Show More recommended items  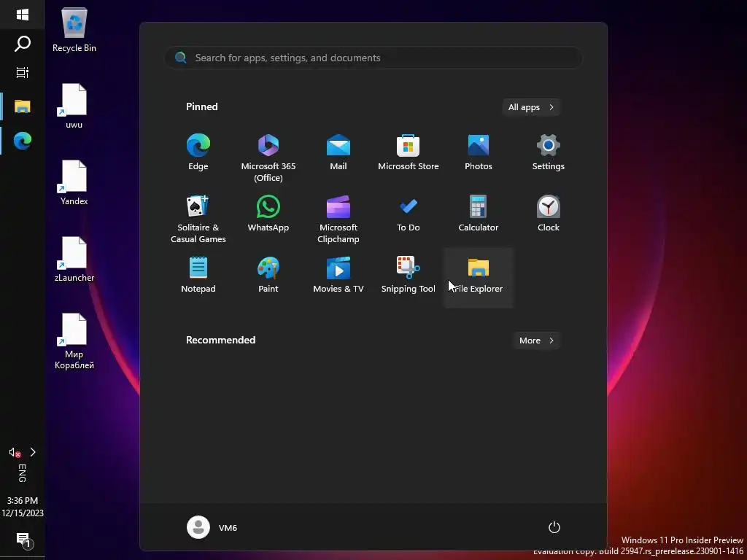[536, 341]
